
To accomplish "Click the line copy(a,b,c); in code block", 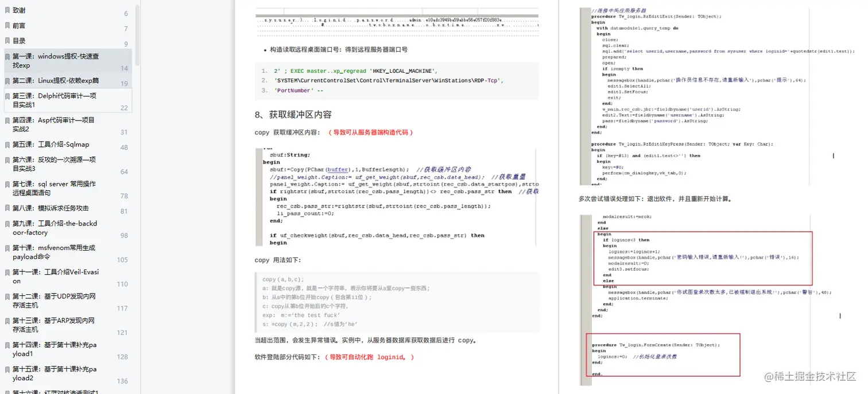I will click(283, 279).
